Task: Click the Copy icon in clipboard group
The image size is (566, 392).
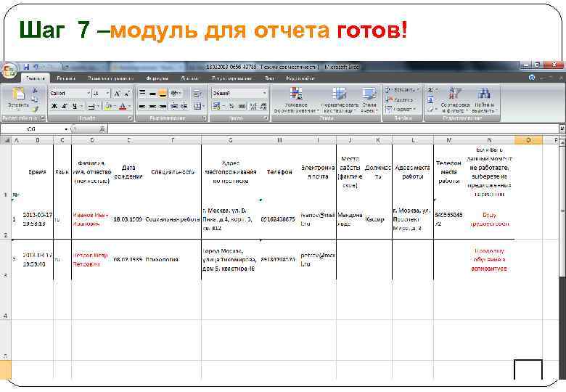Action: 35,99
